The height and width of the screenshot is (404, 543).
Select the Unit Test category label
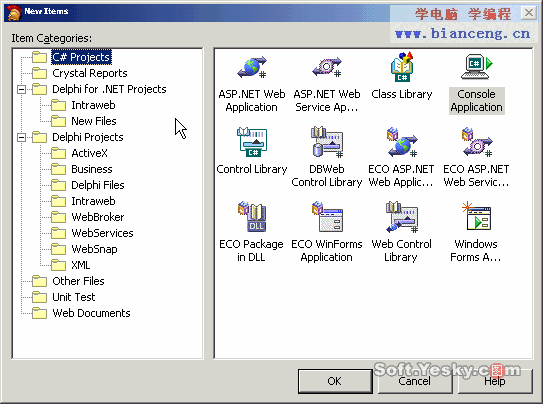point(74,297)
